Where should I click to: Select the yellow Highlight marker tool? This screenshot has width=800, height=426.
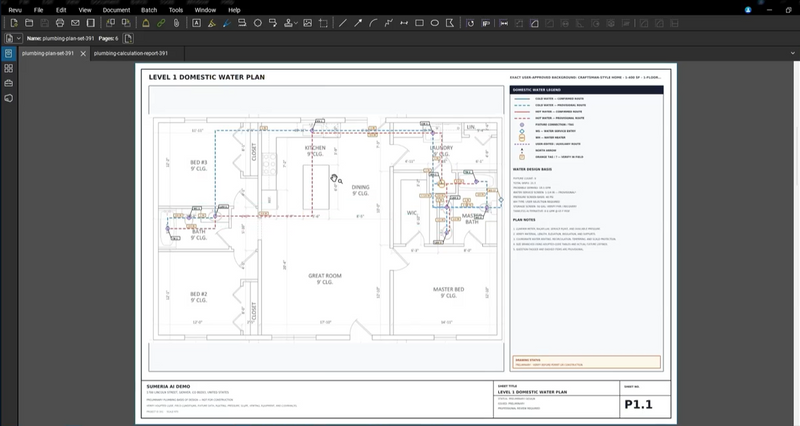point(211,23)
